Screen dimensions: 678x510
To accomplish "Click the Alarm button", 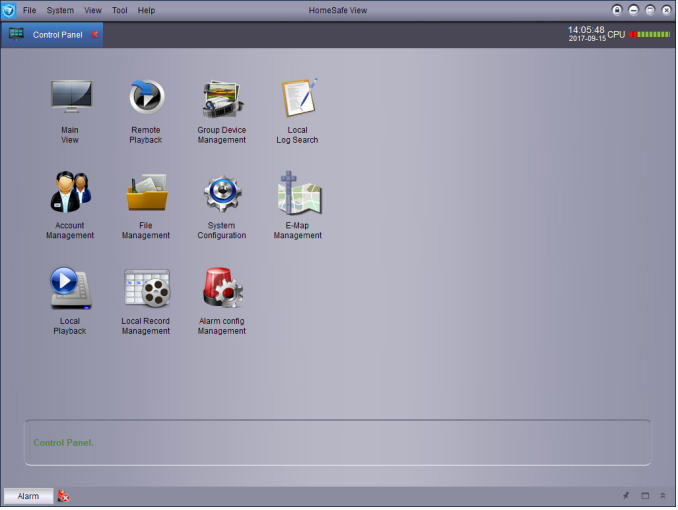I will (x=28, y=496).
